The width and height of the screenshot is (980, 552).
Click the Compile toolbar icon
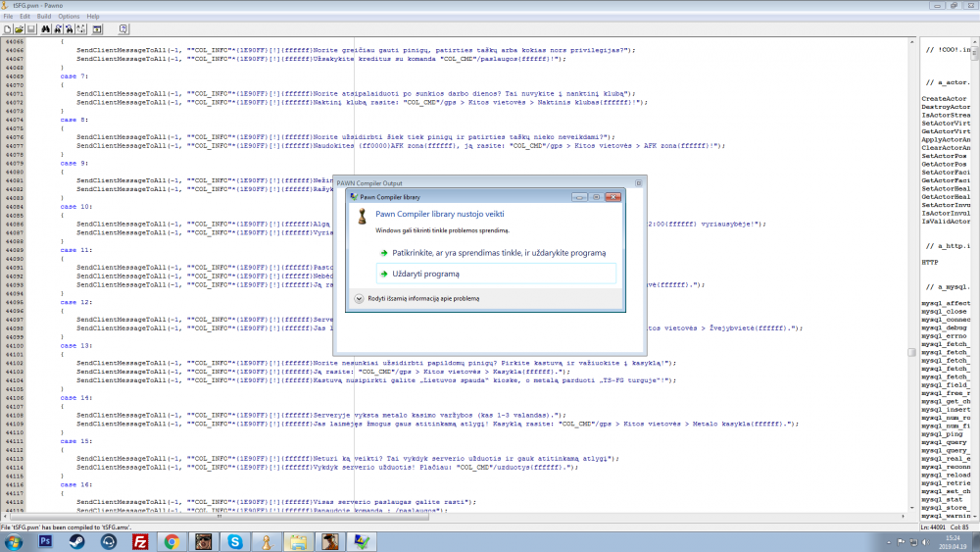tap(97, 29)
